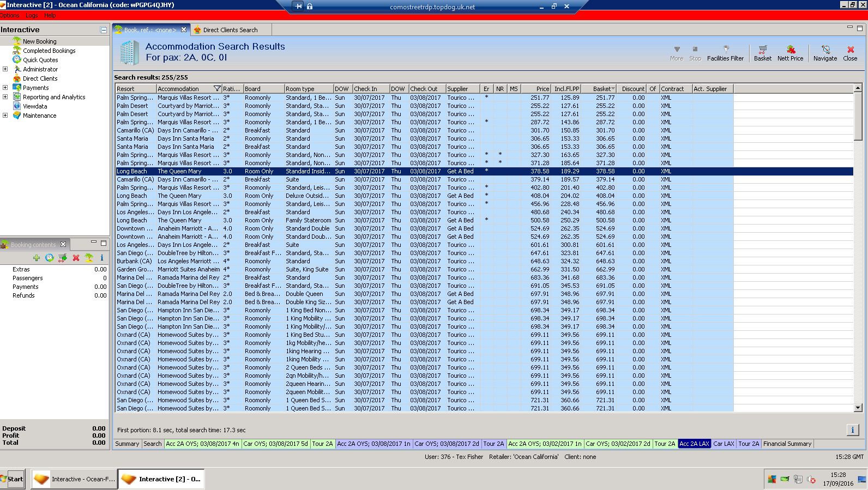The width and height of the screenshot is (868, 490).
Task: Expand the Payments node
Action: click(x=5, y=88)
